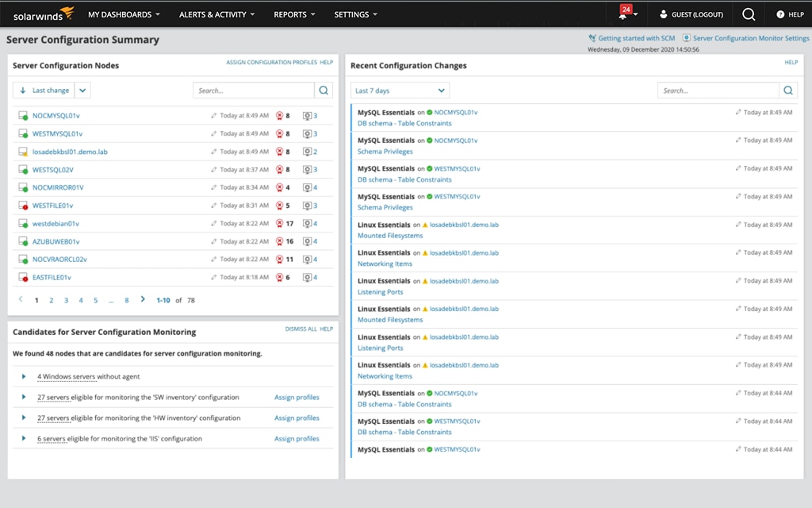Click the Getting started with SCM beaker icon
Image resolution: width=812 pixels, height=508 pixels.
coord(590,37)
